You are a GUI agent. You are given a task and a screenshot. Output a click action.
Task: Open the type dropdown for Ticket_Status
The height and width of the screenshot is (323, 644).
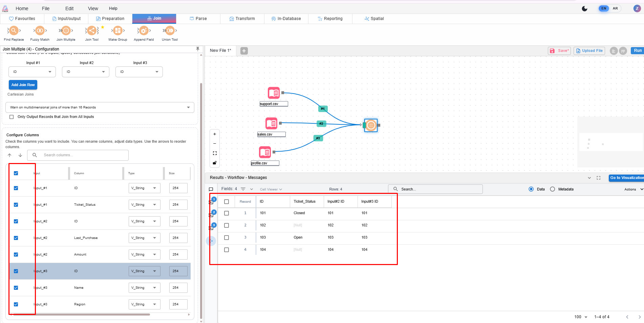coord(144,205)
